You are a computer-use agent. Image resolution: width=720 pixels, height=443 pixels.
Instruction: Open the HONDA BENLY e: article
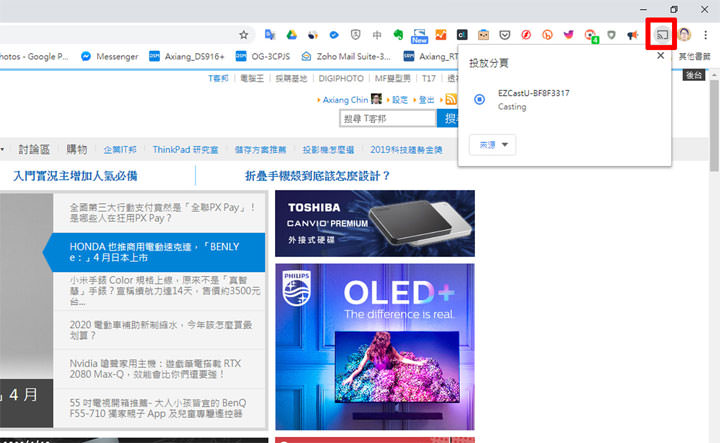click(160, 250)
